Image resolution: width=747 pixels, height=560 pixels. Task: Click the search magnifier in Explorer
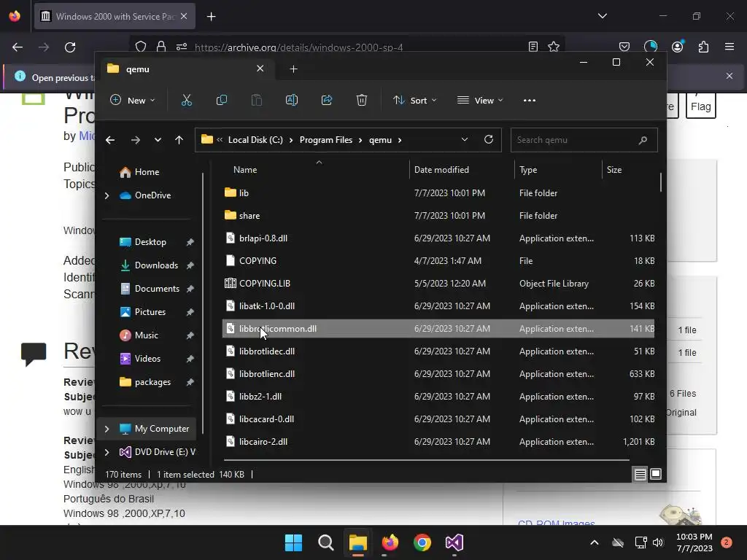click(643, 140)
